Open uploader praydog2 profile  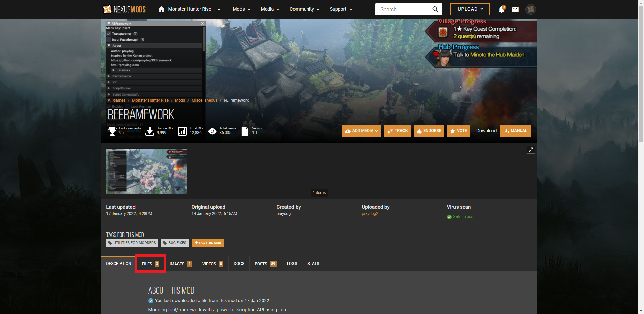tap(370, 214)
